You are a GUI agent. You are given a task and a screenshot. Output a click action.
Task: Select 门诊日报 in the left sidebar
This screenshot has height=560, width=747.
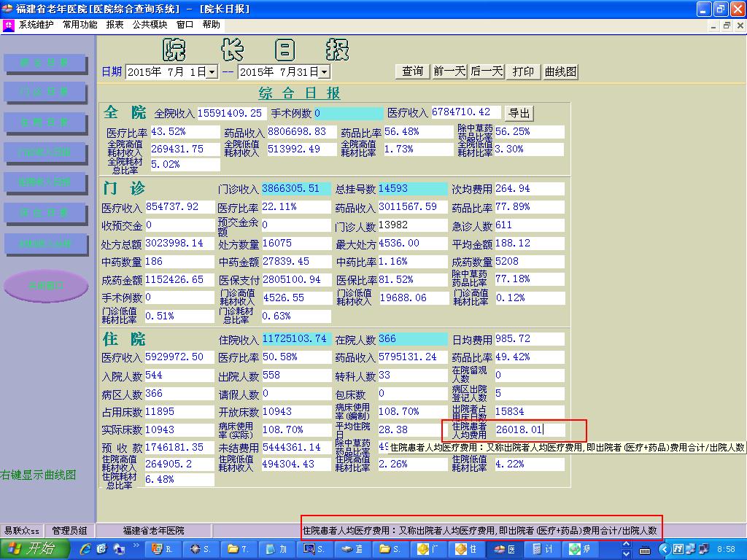(x=44, y=93)
